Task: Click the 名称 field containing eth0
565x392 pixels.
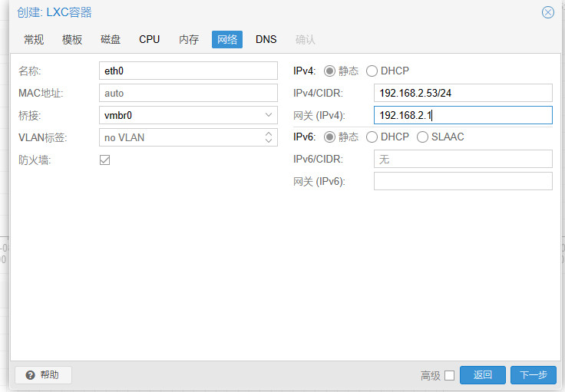Action: 188,71
